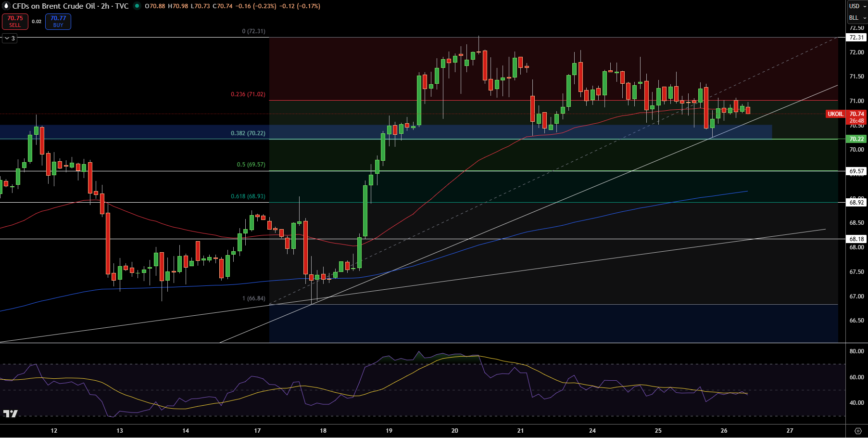The height and width of the screenshot is (438, 868).
Task: Click the TradingView logo icon
Action: point(11,413)
